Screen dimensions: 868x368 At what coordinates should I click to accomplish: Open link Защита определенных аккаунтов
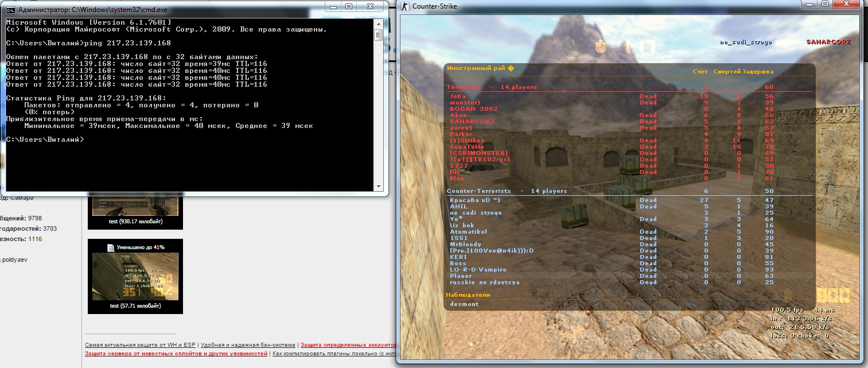point(348,345)
